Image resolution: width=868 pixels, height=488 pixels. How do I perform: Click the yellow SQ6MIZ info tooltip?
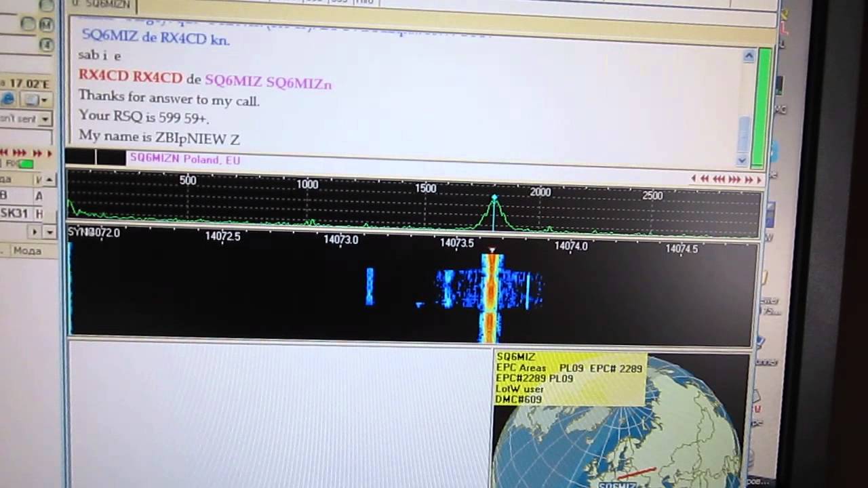click(570, 378)
